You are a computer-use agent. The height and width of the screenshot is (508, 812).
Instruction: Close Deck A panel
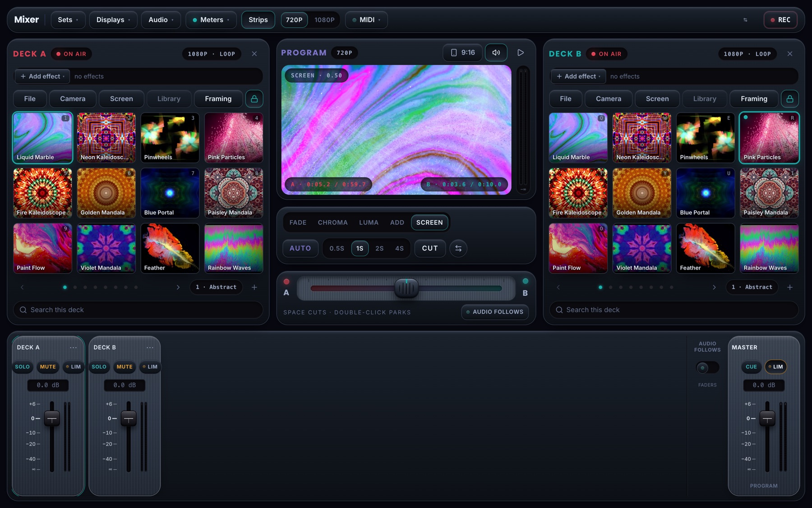(254, 54)
